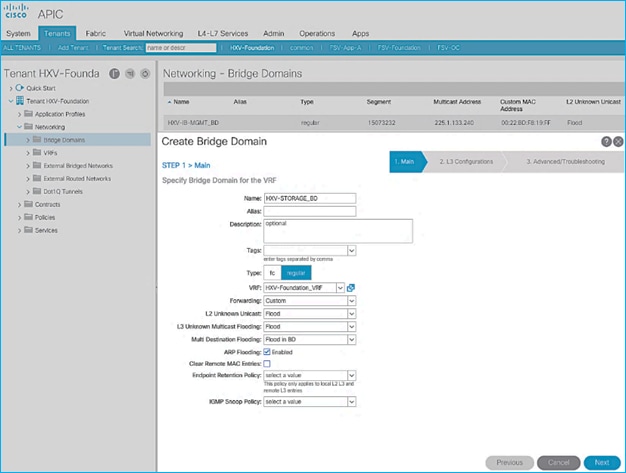This screenshot has width=626, height=473.
Task: Check Clear Remote MAC Entries checkbox
Action: click(267, 364)
